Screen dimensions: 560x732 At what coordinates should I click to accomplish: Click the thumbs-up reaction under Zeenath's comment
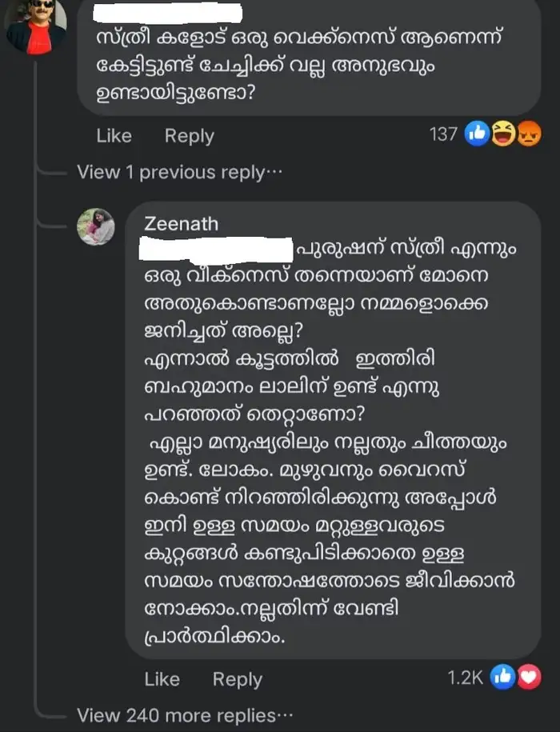pyautogui.click(x=504, y=677)
